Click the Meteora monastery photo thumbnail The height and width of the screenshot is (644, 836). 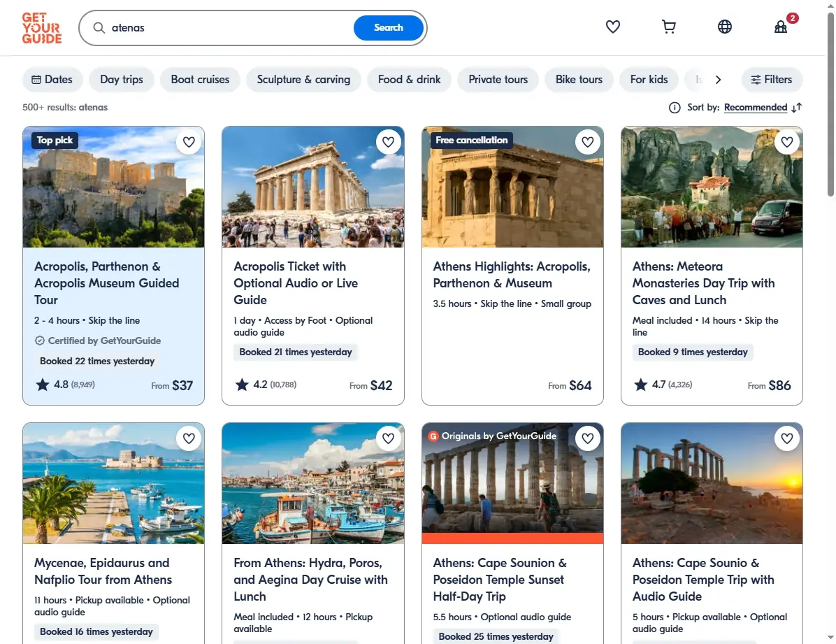coord(712,187)
